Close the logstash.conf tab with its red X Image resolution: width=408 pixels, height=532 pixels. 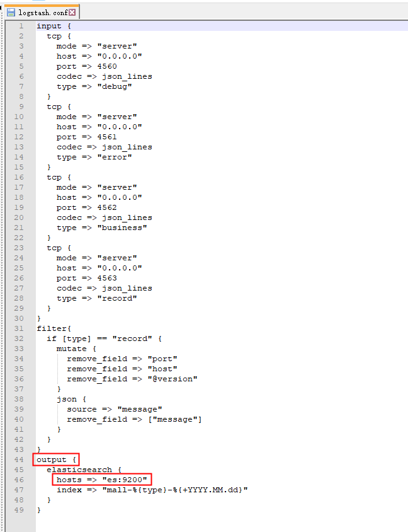tap(72, 13)
